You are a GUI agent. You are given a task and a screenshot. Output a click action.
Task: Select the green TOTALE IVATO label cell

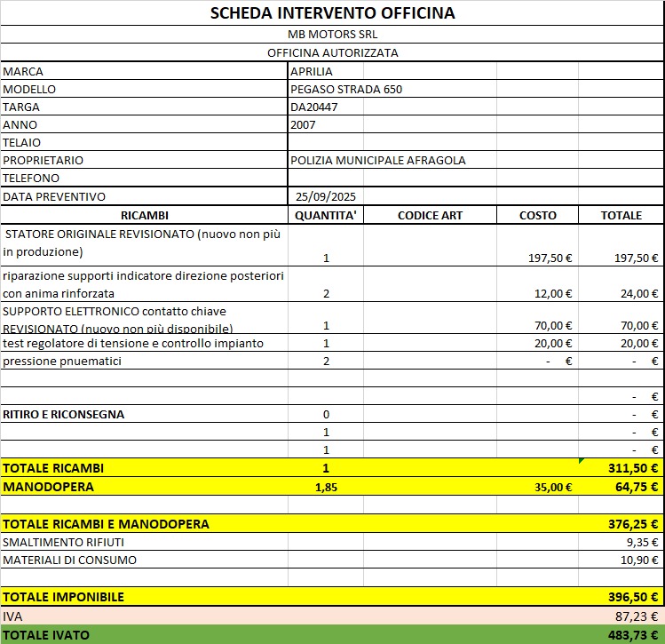[144, 634]
